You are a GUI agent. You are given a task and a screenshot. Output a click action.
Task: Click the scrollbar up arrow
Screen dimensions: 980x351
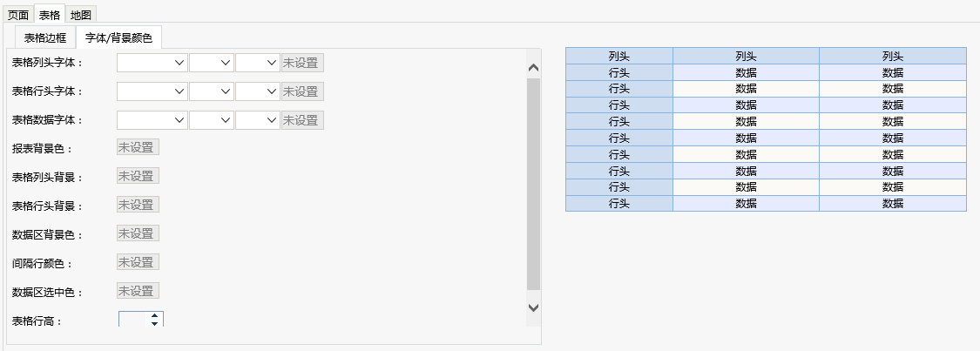tap(533, 67)
